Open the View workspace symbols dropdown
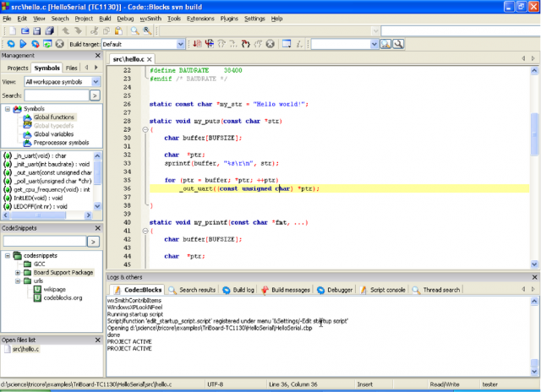This screenshot has height=392, width=541. coord(97,82)
